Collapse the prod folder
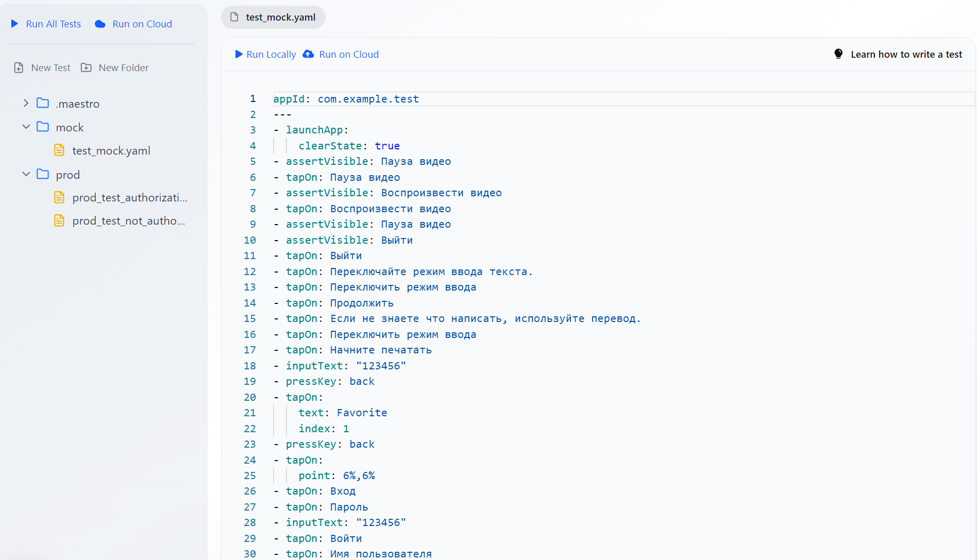This screenshot has width=977, height=560. tap(26, 175)
